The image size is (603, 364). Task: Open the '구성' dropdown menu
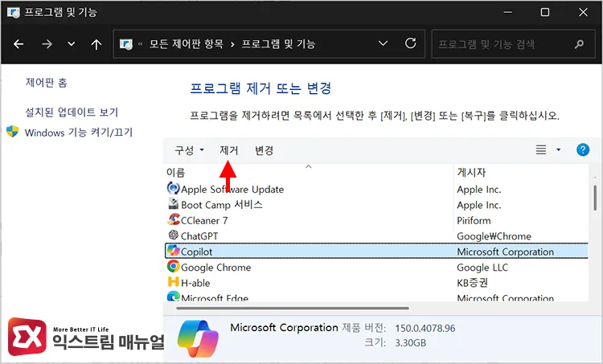[189, 150]
